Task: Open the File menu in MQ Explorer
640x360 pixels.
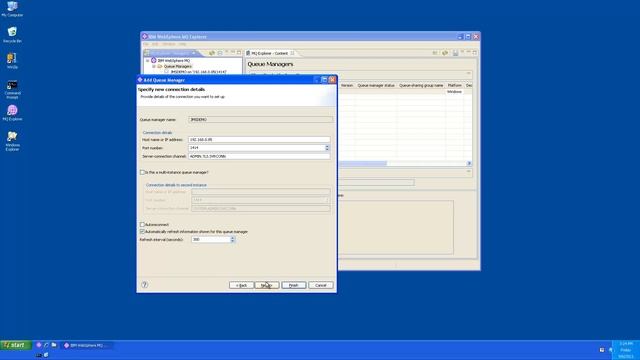Action: click(145, 44)
